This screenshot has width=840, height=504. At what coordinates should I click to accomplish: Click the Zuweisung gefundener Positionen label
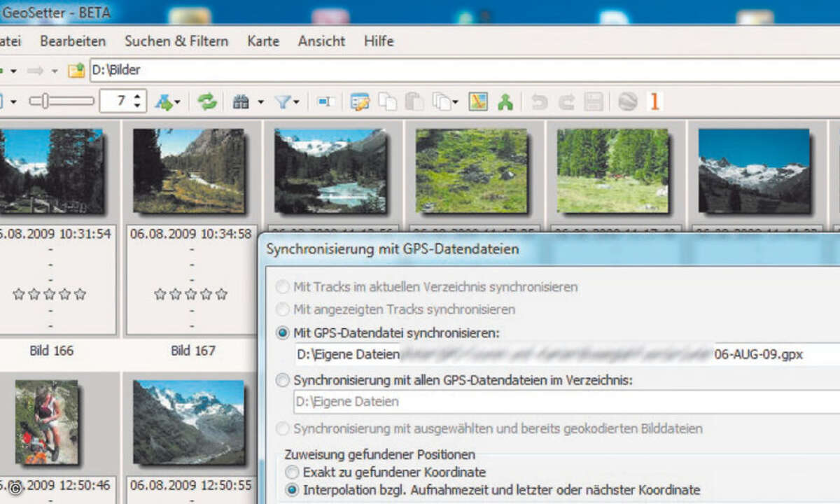(x=379, y=454)
